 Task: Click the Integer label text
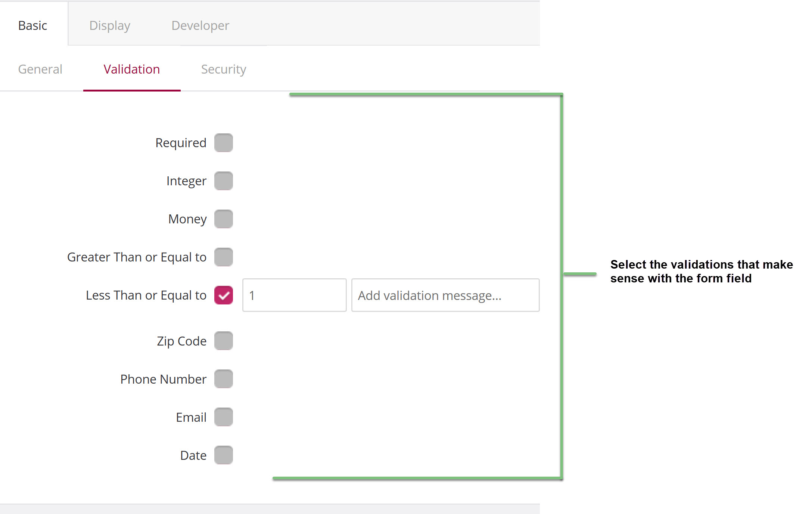click(187, 181)
